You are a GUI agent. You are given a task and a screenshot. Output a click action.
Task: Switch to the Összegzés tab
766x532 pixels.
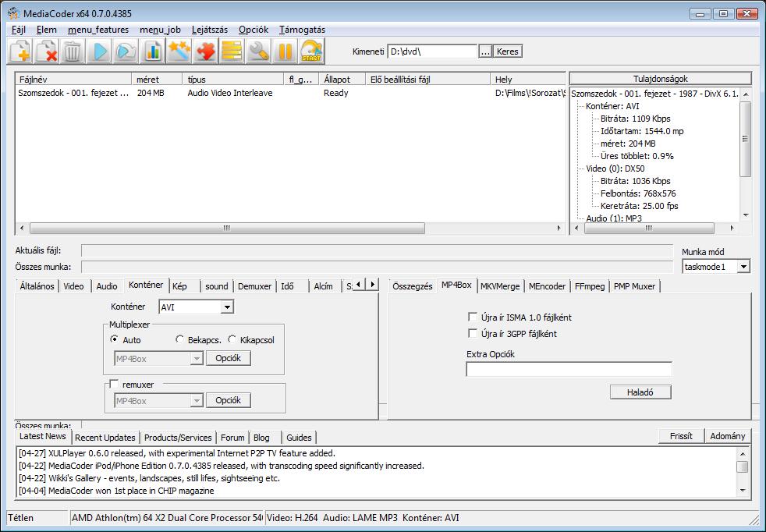click(x=413, y=286)
